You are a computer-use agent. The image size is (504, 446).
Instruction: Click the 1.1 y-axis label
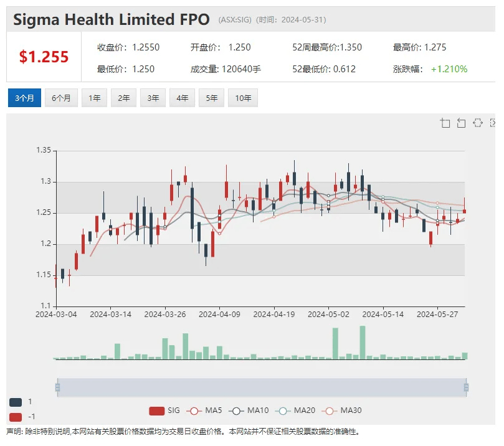pyautogui.click(x=45, y=306)
